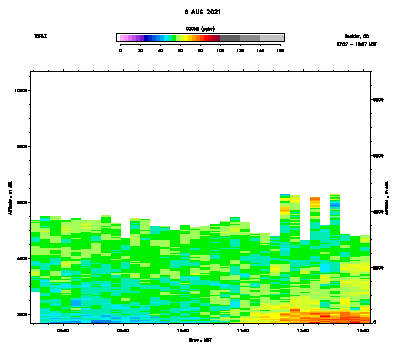
Task: Click the TOPAZ label at top left
Action: click(x=40, y=36)
